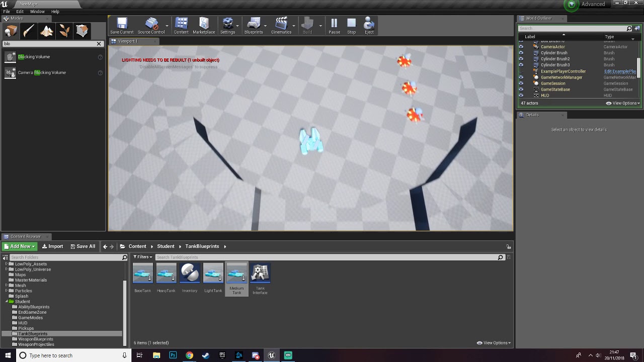Toggle visibility of GameStateBase
This screenshot has width=644, height=362.
tap(521, 89)
